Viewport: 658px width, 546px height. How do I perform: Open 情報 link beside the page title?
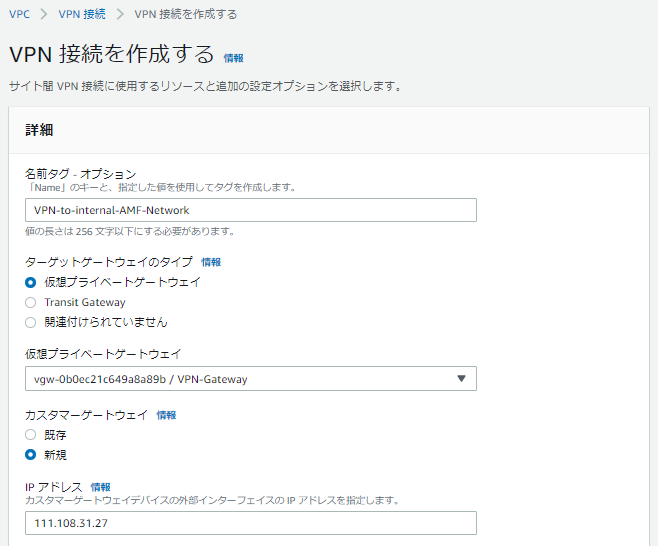pos(233,58)
